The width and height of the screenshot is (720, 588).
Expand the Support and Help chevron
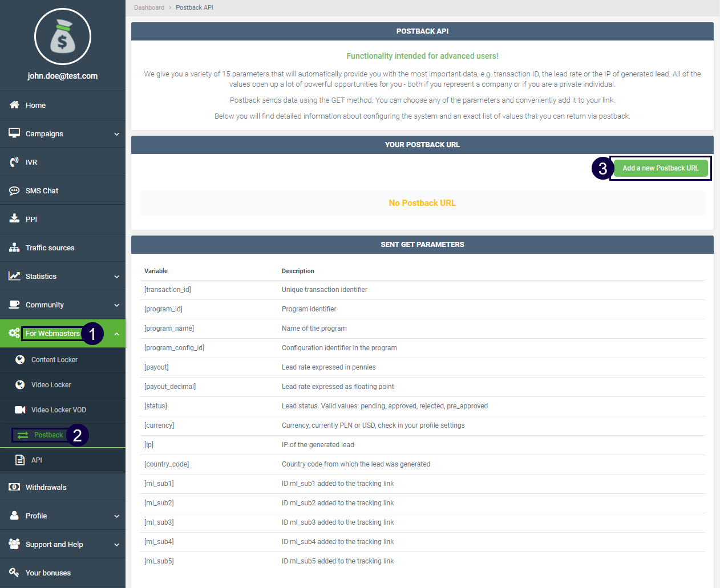pyautogui.click(x=116, y=545)
